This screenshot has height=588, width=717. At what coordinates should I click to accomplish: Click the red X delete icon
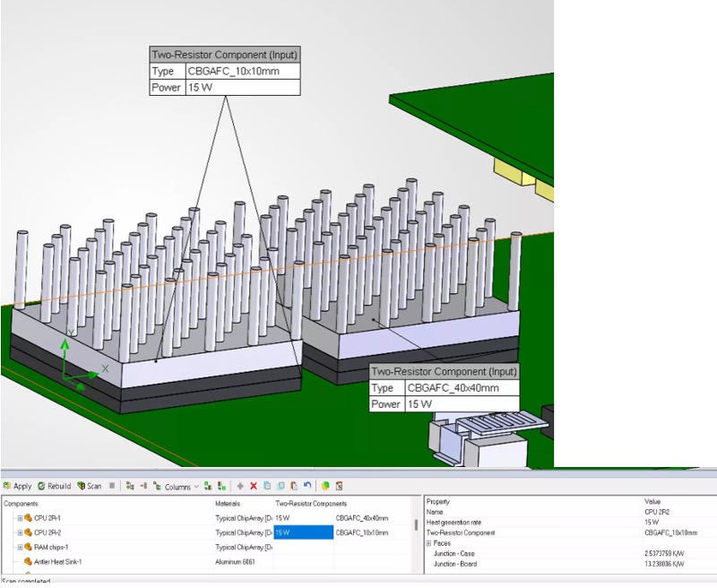tap(254, 486)
